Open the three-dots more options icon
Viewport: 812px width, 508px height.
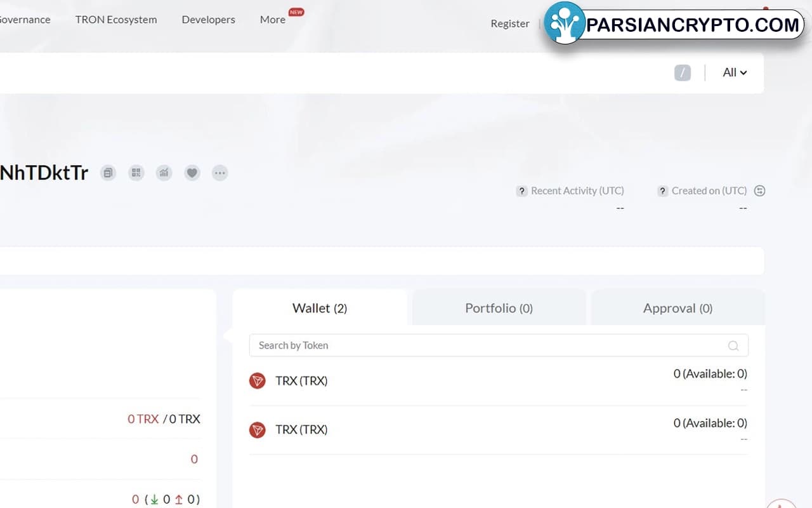pos(220,173)
